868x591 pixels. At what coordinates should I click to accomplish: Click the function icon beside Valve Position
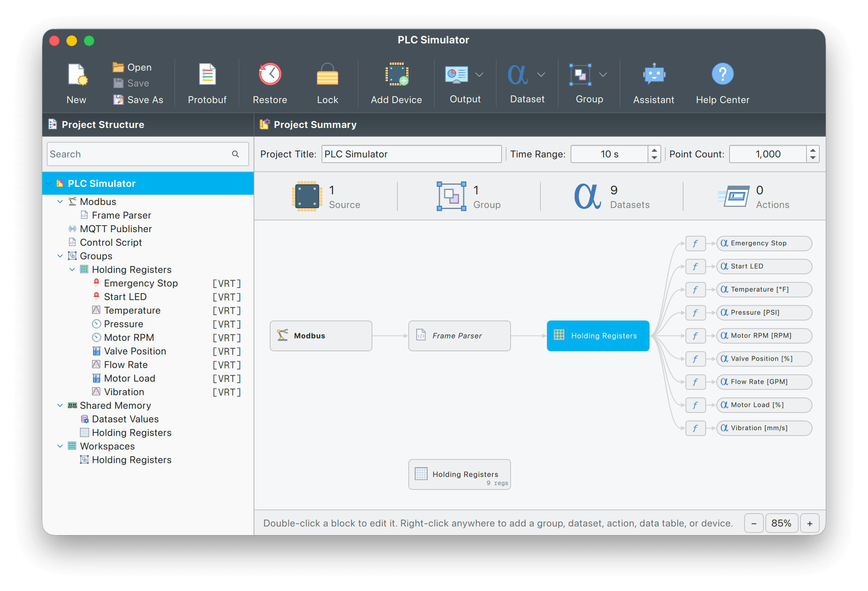(696, 359)
